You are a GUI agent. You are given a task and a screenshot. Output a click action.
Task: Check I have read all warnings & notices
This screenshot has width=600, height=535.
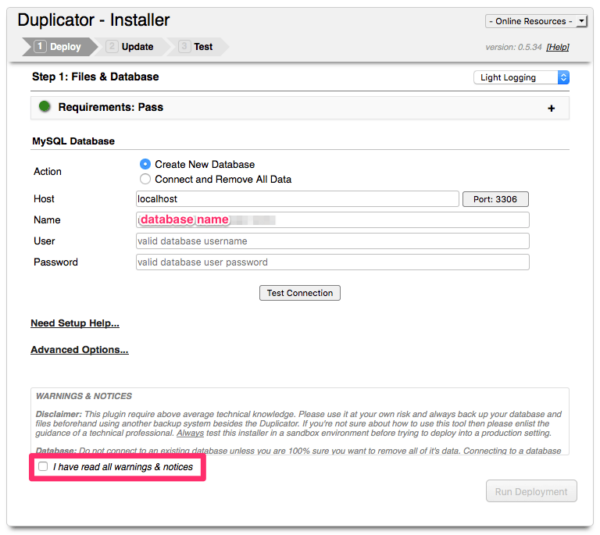[x=42, y=467]
